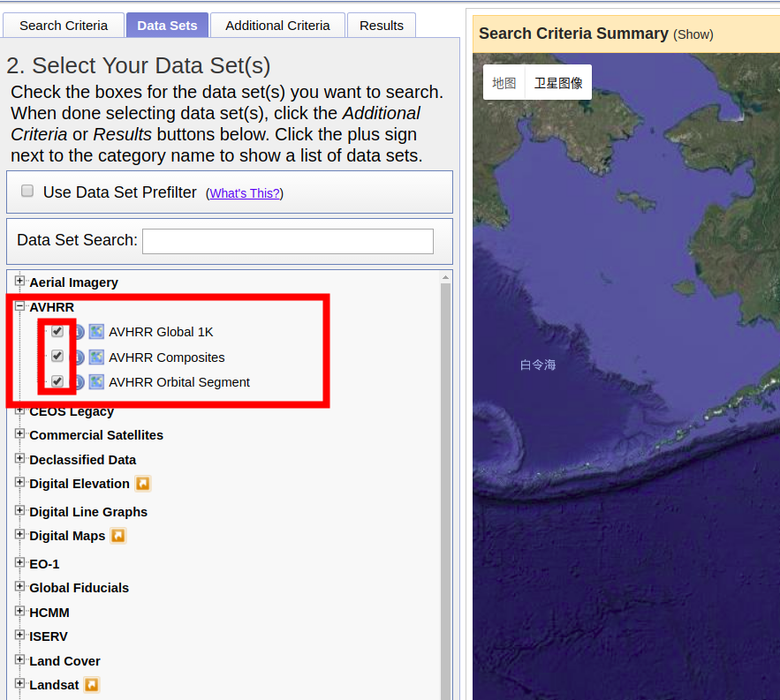
Task: Uncheck the AVHRR Composites checkbox
Action: coord(57,356)
